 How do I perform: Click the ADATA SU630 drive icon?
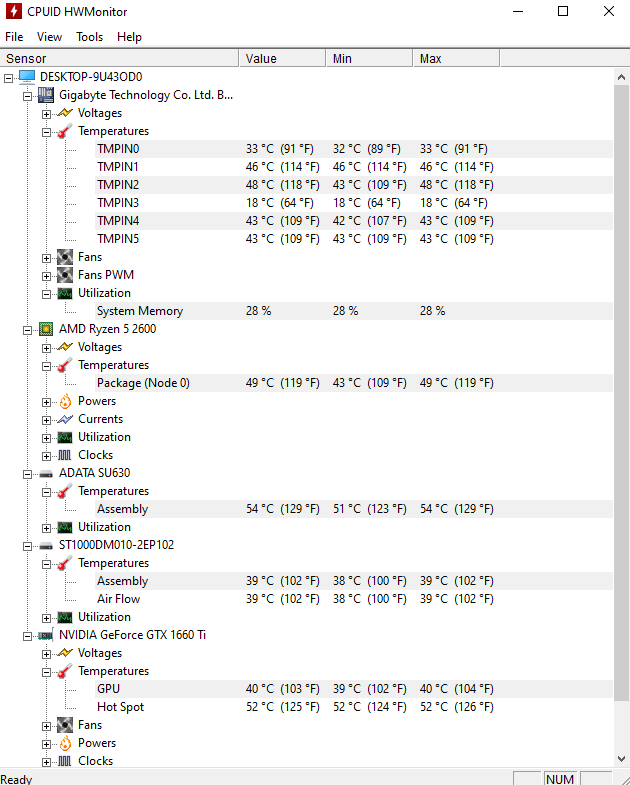click(x=46, y=473)
